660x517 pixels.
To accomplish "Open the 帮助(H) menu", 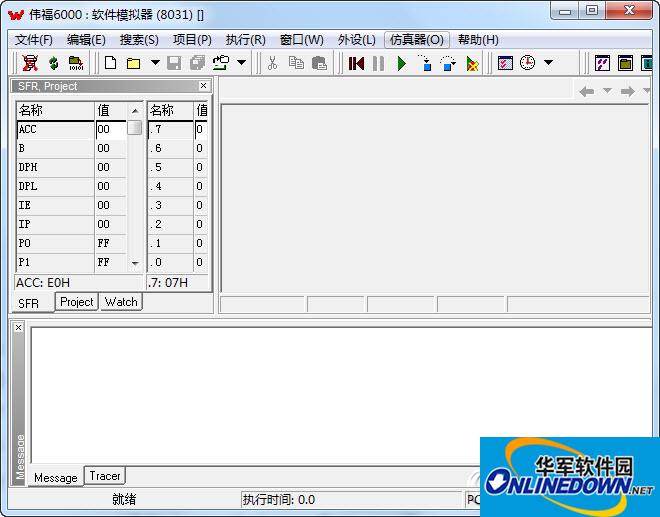I will pos(478,40).
